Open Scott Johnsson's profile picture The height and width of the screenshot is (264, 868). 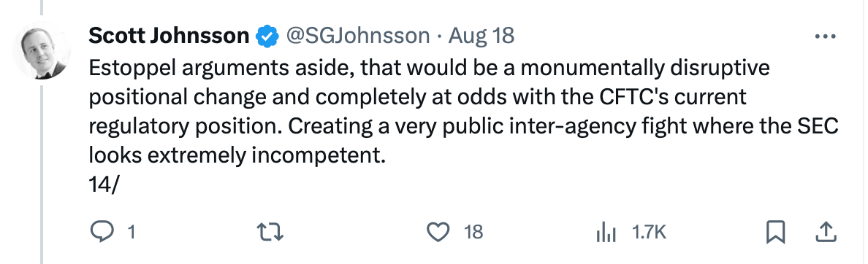42,52
